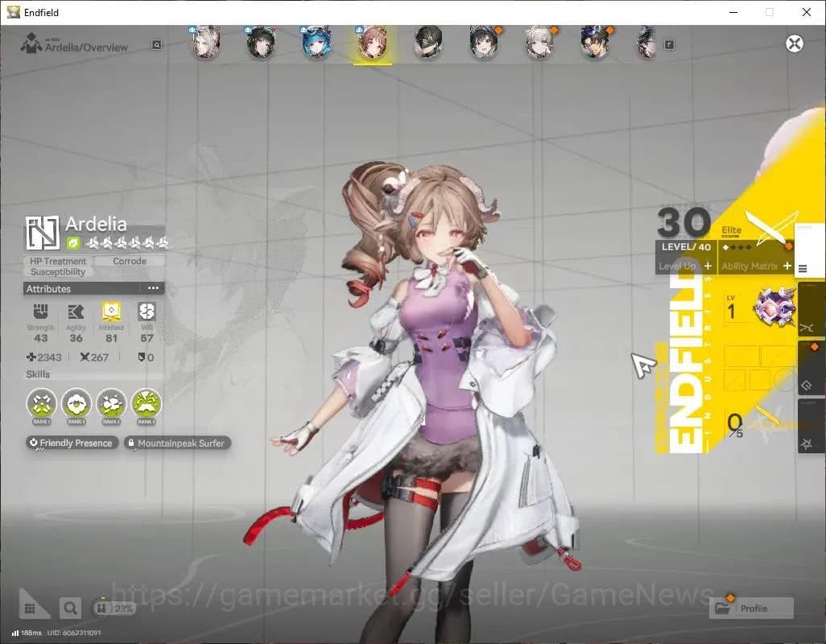The width and height of the screenshot is (826, 644).
Task: Click the UID 6062311091 text
Action: click(74, 633)
